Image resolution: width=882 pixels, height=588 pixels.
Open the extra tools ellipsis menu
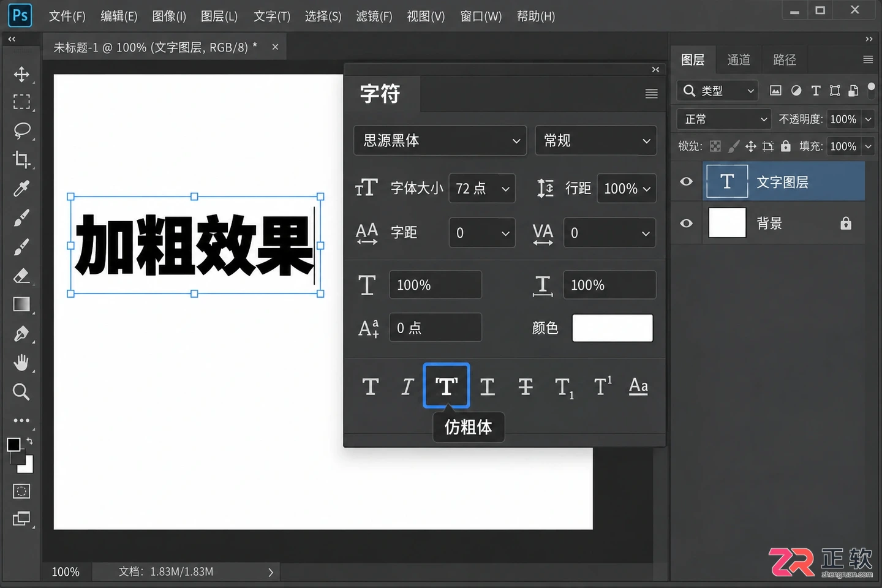point(21,421)
